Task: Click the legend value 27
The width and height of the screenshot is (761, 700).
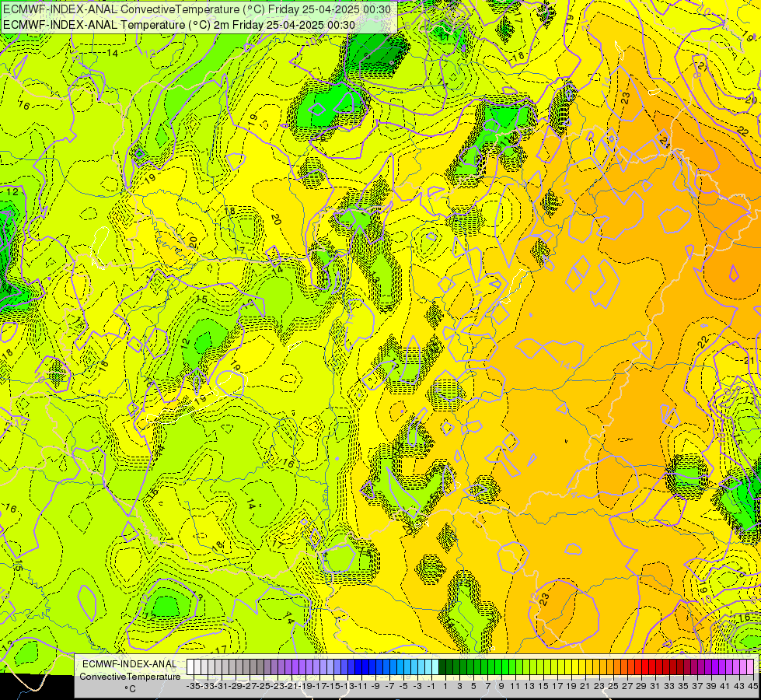Action: point(627,686)
